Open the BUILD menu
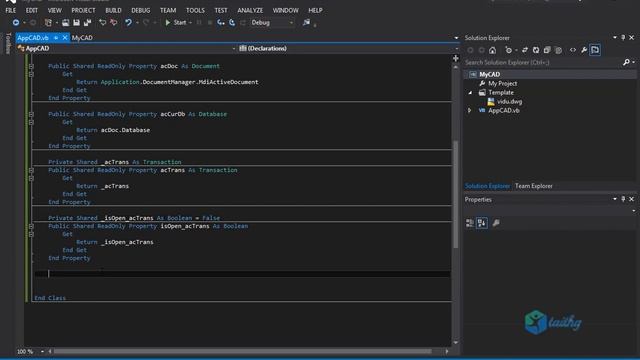 tap(113, 10)
